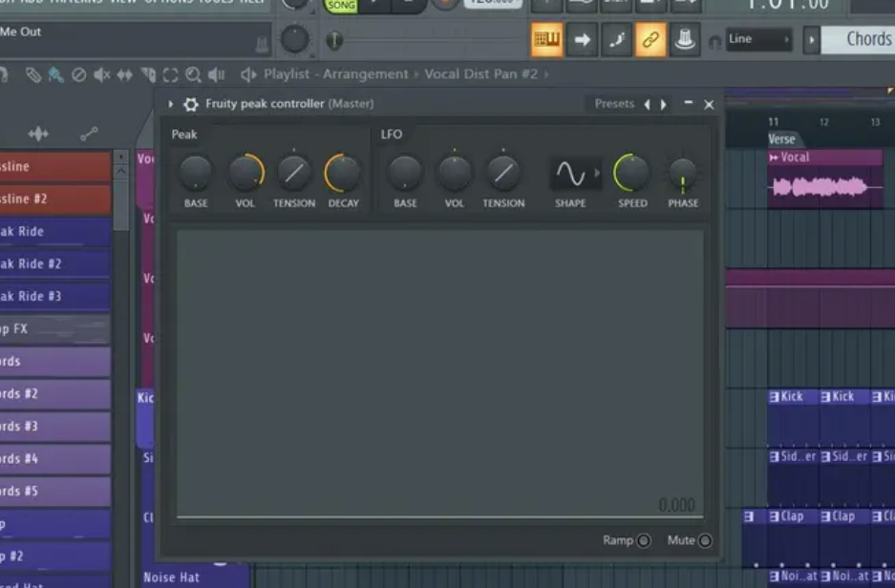Select the Slice tool in the playlist toolbar

148,74
